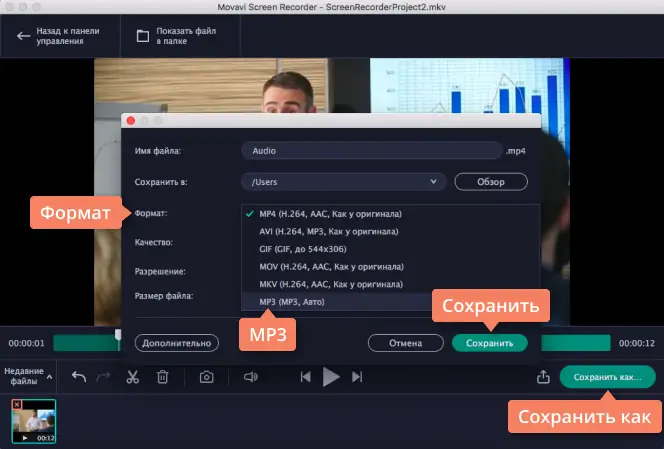This screenshot has height=449, width=664.
Task: Click the folder icon in top bar
Action: (x=143, y=36)
